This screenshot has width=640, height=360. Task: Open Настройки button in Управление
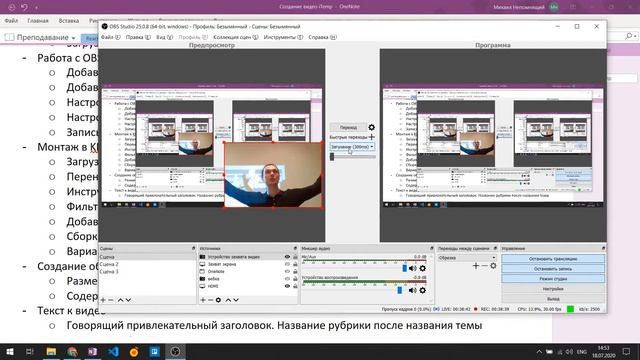[x=553, y=289]
